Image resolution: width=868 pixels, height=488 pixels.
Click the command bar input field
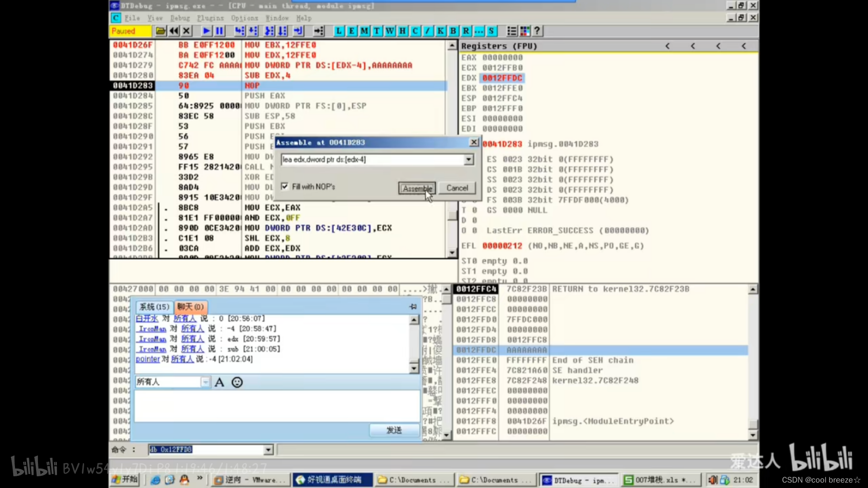tap(207, 450)
